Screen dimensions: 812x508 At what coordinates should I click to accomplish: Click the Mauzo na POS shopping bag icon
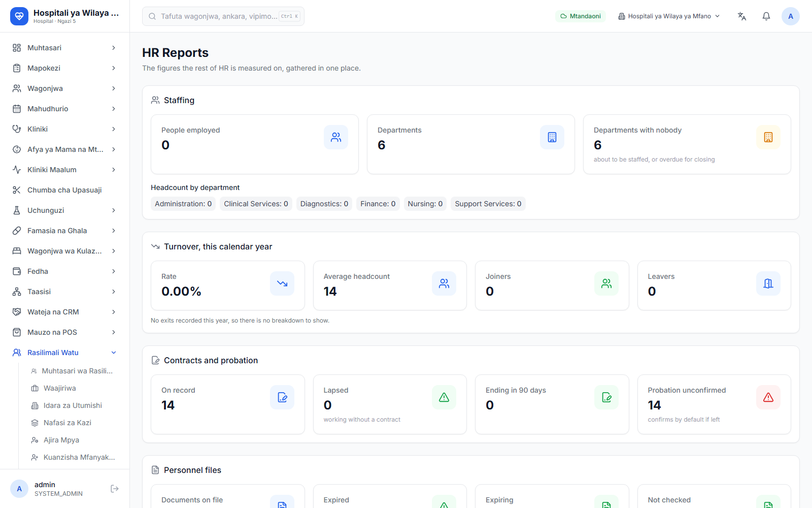coord(17,332)
